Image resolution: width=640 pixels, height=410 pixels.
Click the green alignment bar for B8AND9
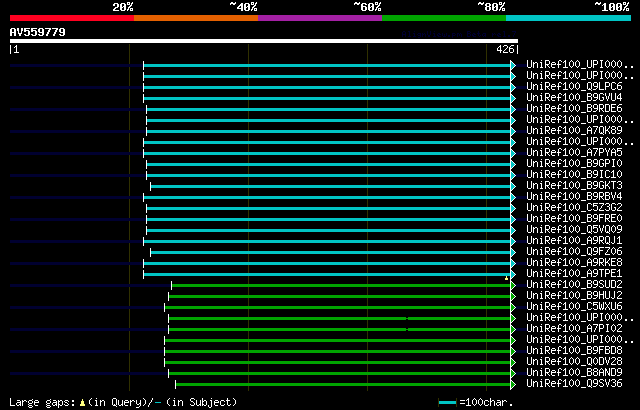(x=340, y=374)
